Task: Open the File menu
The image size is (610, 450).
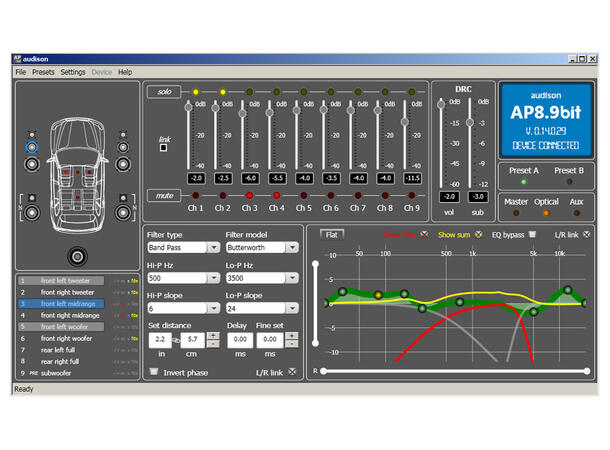Action: [21, 72]
